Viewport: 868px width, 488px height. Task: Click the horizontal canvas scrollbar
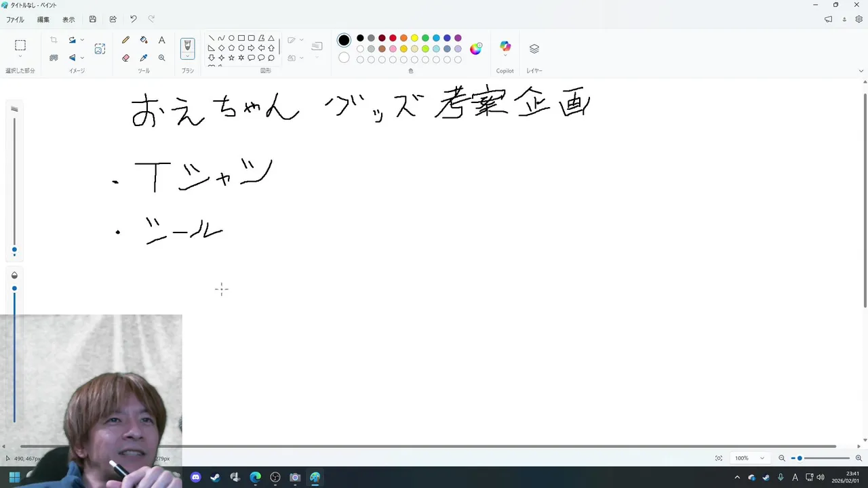coord(428,446)
